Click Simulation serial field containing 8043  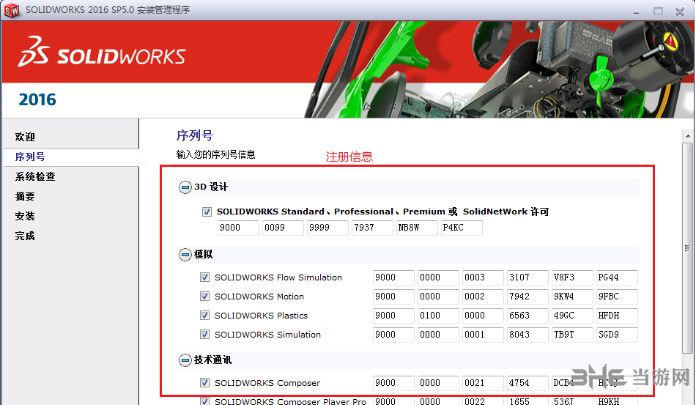[x=527, y=335]
